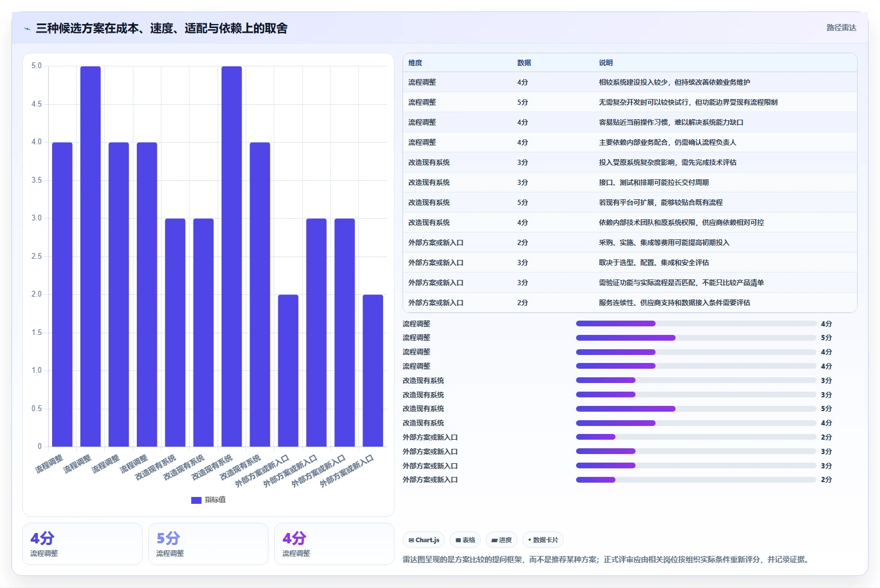Screen dimensions: 880x588
Task: Click the 3.5 y-axis tick label
Action: (37, 180)
